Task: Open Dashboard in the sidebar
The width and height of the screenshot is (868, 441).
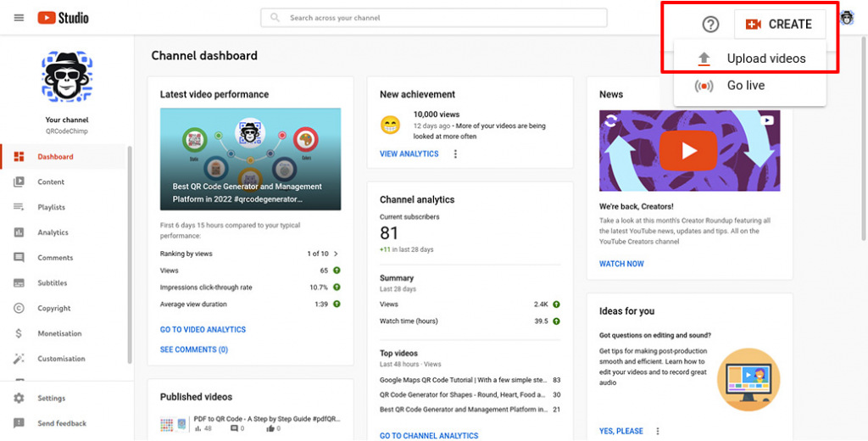Action: coord(64,157)
